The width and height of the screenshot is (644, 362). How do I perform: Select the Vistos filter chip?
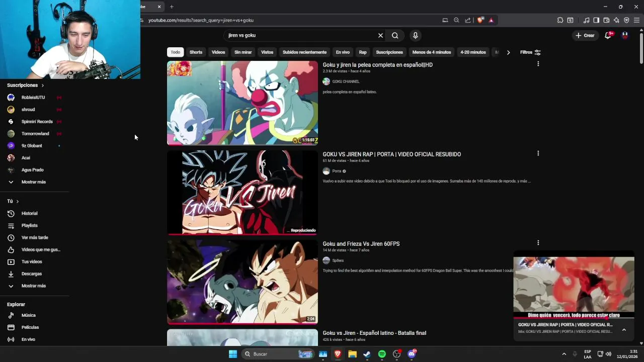pos(267,52)
